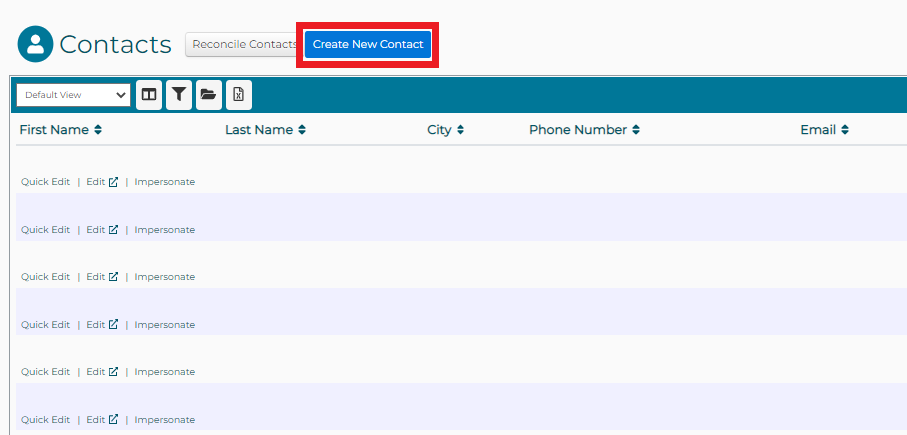Sort by Phone Number using sort arrows
This screenshot has width=907, height=435.
[x=636, y=130]
